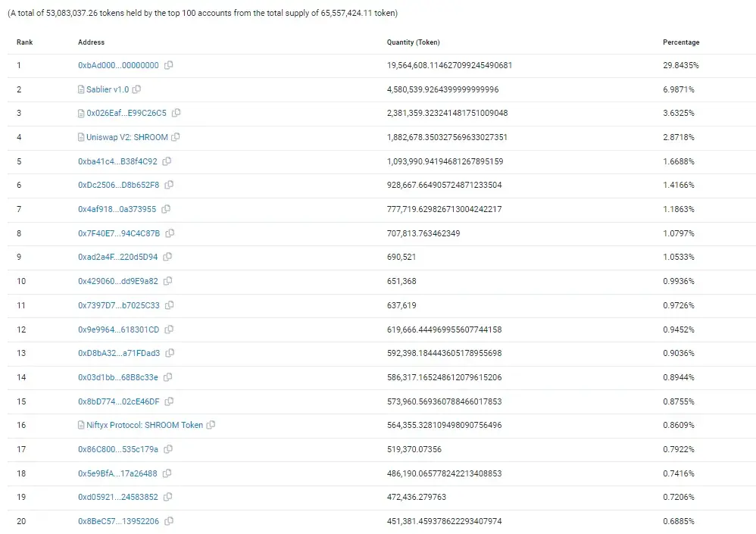Copy Niftyx Protocol: SHROOM Token address
This screenshot has width=756, height=534.
pyautogui.click(x=211, y=425)
